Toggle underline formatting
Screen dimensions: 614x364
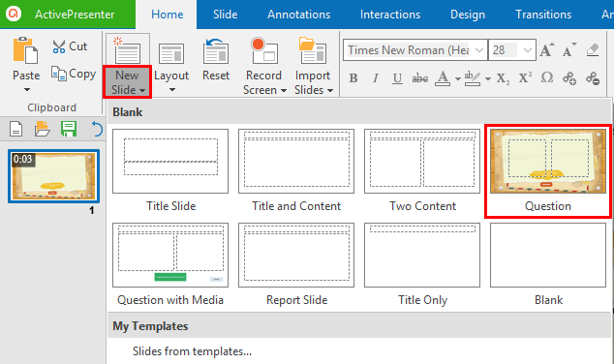click(x=397, y=78)
